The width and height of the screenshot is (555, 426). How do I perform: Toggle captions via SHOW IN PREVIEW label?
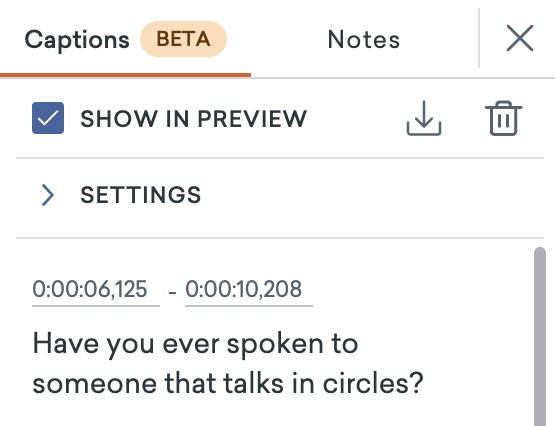[x=194, y=119]
